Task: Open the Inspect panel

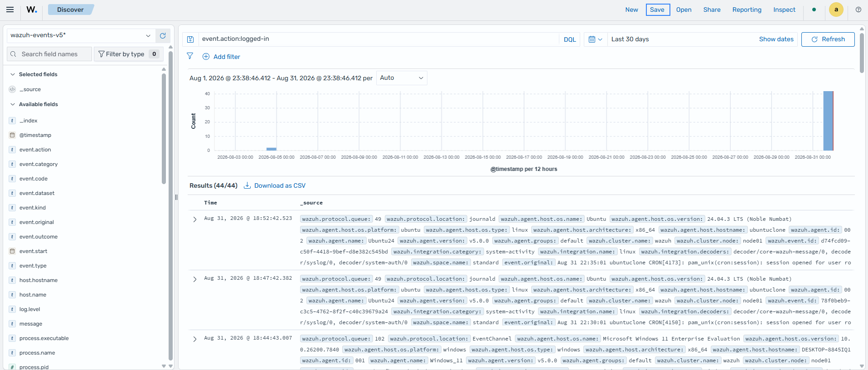Action: point(784,10)
